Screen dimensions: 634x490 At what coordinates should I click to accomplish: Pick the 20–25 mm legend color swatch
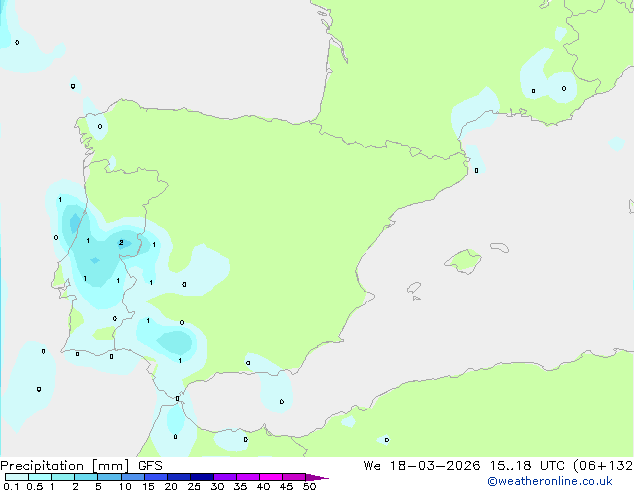[x=178, y=477]
